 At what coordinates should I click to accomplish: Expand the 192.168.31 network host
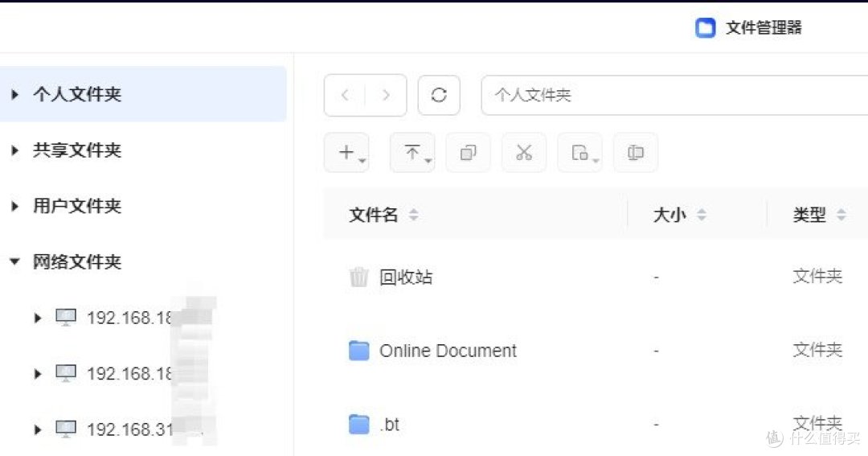tap(38, 429)
